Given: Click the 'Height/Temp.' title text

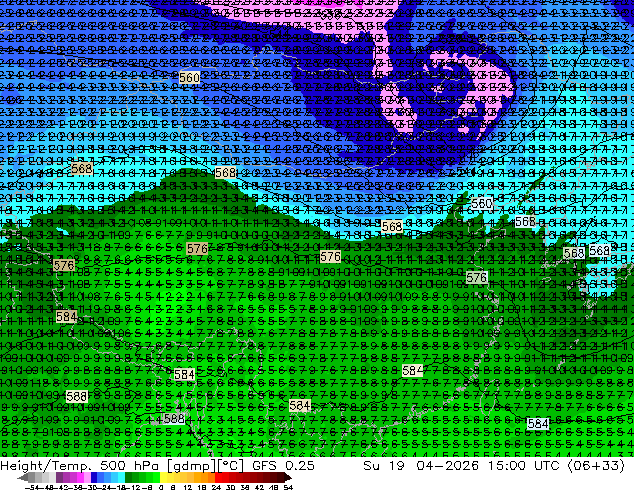Looking at the screenshot, I should [46, 465].
